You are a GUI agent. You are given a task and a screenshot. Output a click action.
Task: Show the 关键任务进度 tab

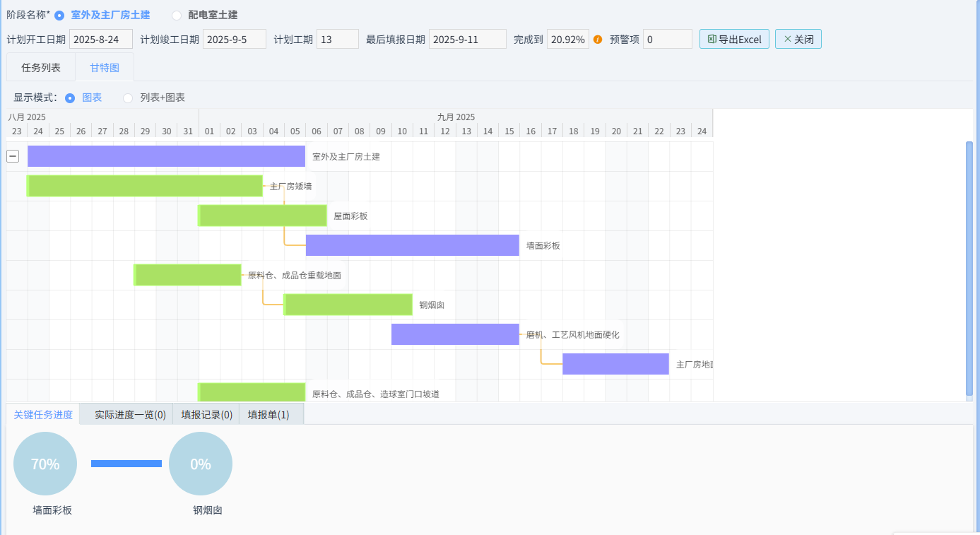click(x=43, y=415)
